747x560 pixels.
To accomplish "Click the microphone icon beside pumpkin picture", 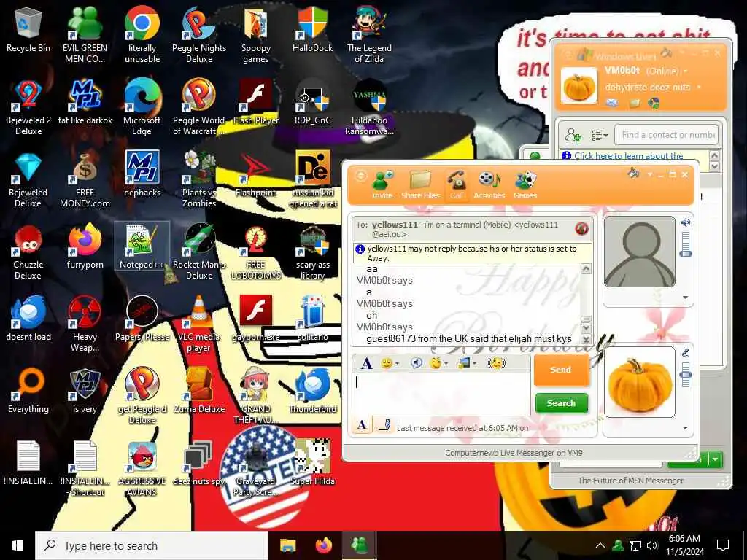I will [685, 352].
